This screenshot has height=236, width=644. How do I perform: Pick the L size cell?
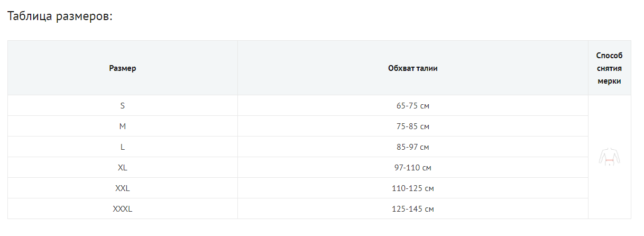pos(123,147)
